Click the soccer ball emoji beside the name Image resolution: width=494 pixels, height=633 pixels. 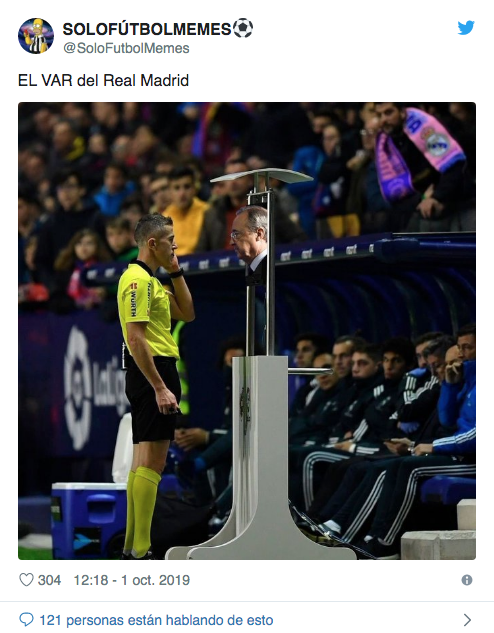243,28
